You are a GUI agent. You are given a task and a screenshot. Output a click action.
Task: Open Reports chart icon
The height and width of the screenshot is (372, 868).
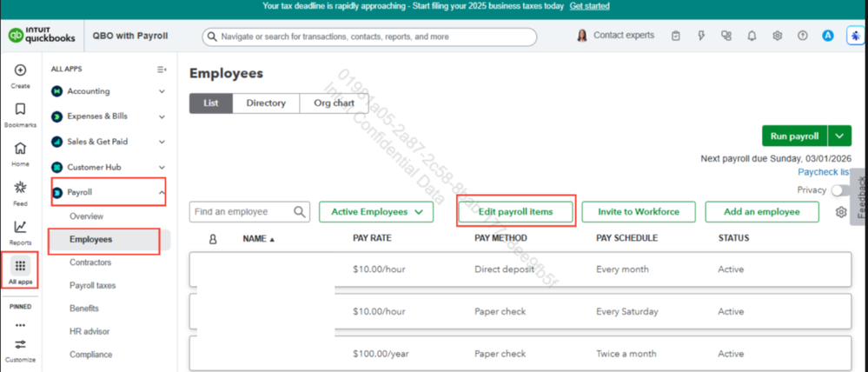coord(20,226)
